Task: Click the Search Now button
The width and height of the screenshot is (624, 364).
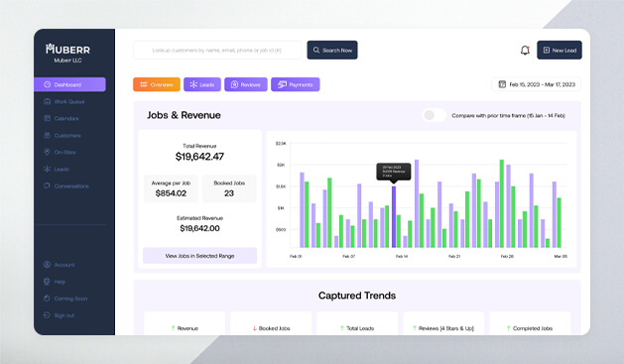Action: tap(332, 51)
